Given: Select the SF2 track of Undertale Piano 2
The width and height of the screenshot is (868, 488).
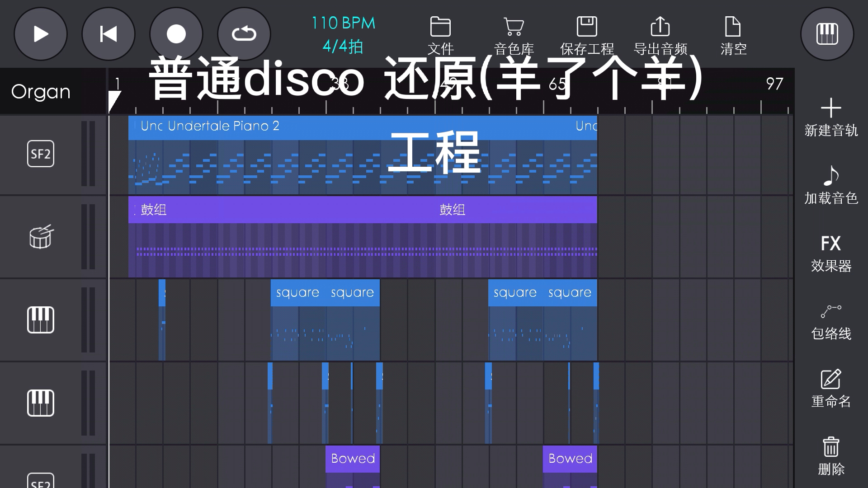Looking at the screenshot, I should pos(41,154).
